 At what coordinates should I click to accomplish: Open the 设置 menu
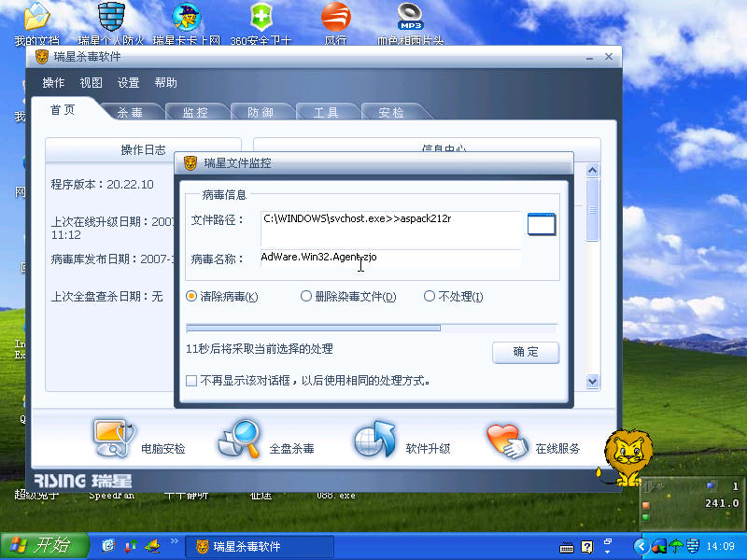tap(128, 83)
